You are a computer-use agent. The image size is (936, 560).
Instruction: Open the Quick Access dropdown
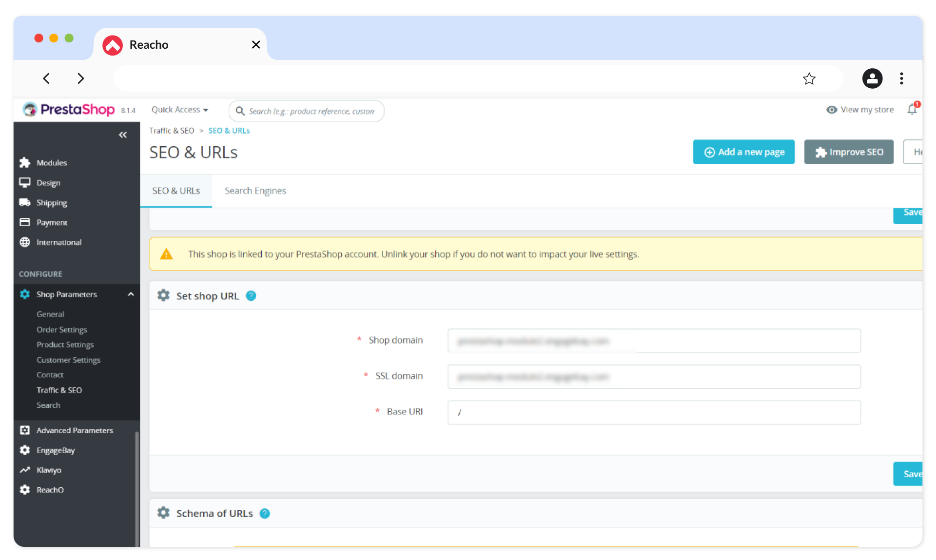click(180, 110)
